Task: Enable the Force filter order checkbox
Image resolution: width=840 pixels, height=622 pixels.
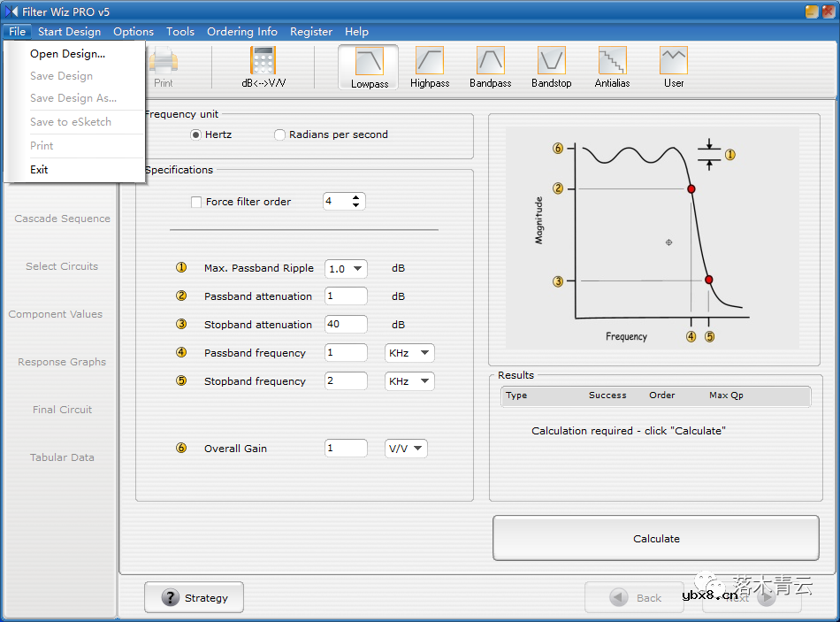Action: click(196, 202)
